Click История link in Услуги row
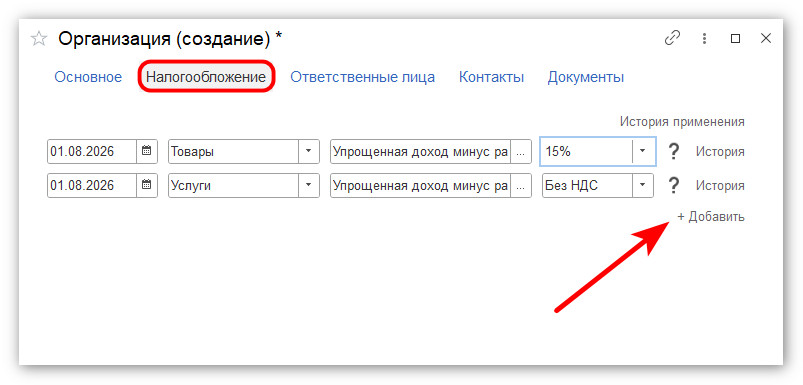Viewport: 803px width, 385px height. (x=720, y=185)
